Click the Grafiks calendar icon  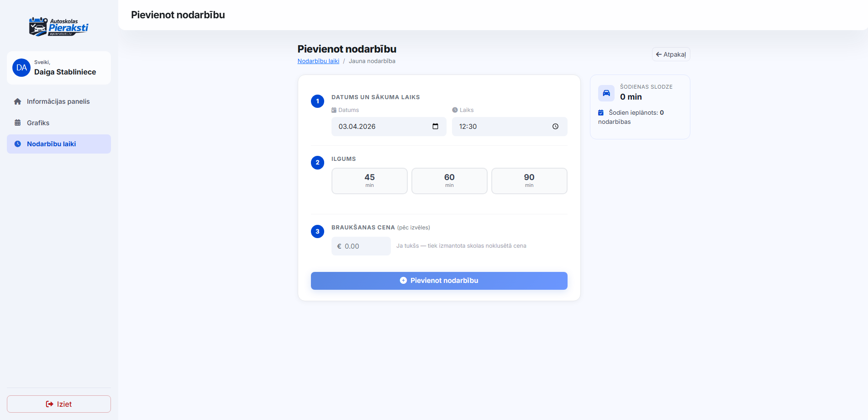click(18, 123)
